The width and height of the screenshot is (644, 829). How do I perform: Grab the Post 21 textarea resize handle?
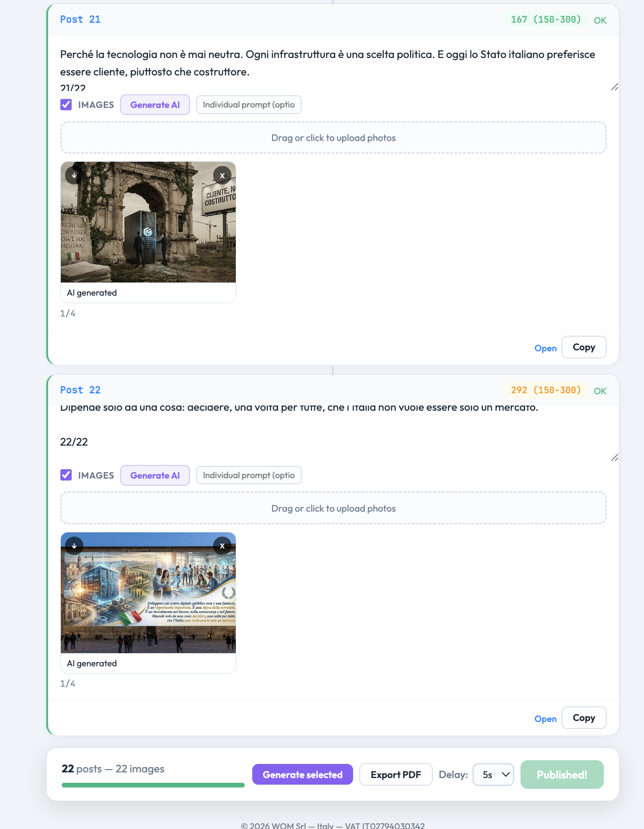[614, 87]
